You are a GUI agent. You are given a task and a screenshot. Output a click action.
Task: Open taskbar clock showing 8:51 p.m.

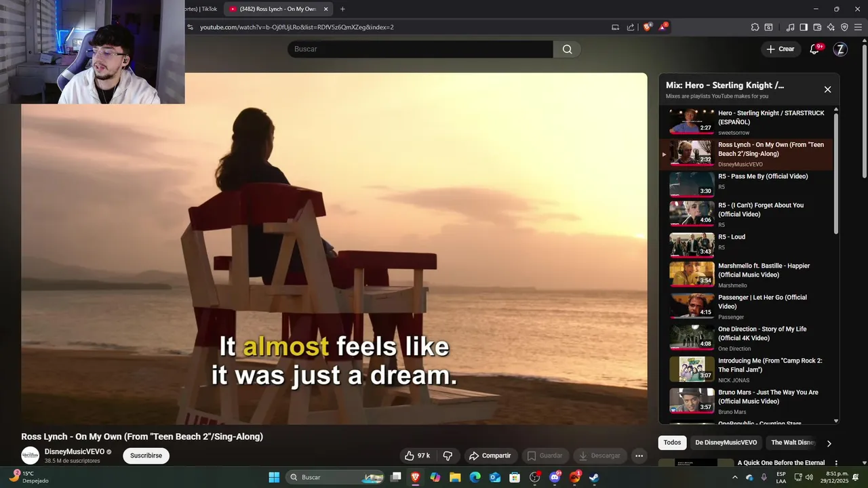pos(834,477)
